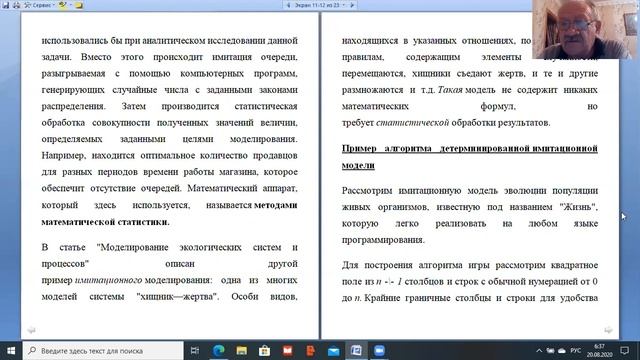Screen dimensions: 640x360
Task: Open the Сервис tools dropdown
Action: [x=39, y=5]
